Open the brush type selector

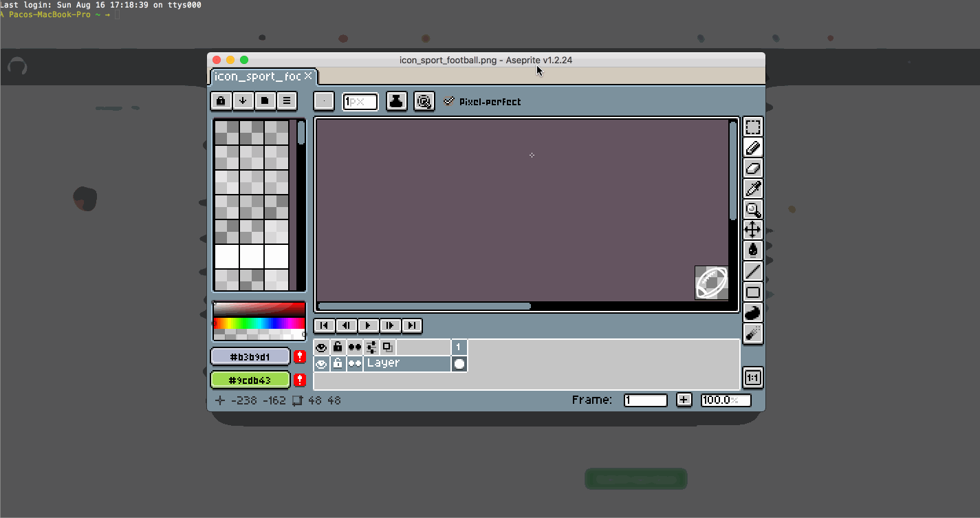324,102
